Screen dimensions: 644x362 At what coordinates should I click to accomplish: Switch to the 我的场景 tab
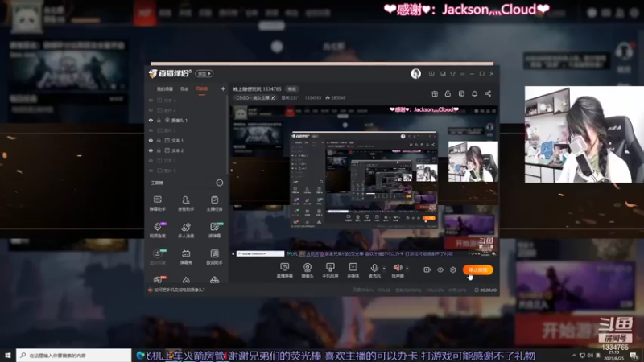pos(165,89)
